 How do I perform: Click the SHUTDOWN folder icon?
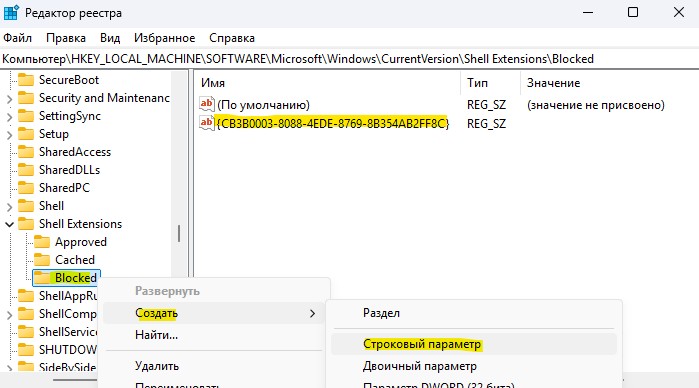(x=26, y=350)
